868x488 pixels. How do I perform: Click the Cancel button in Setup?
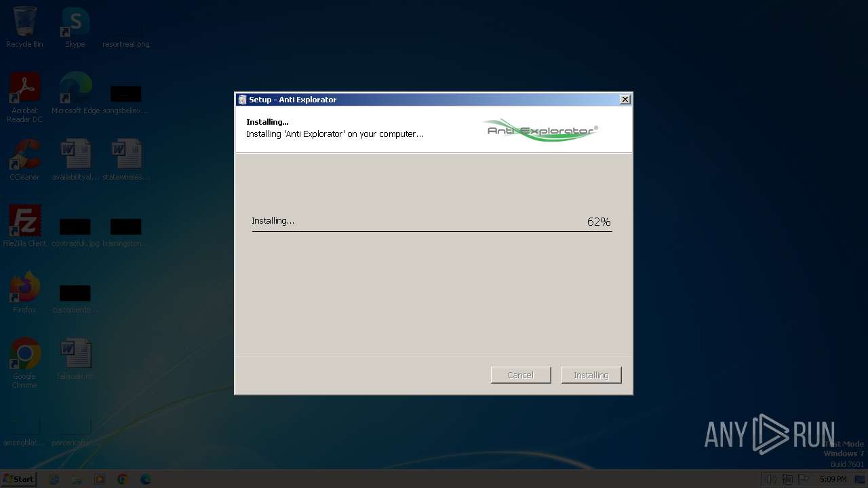click(521, 375)
